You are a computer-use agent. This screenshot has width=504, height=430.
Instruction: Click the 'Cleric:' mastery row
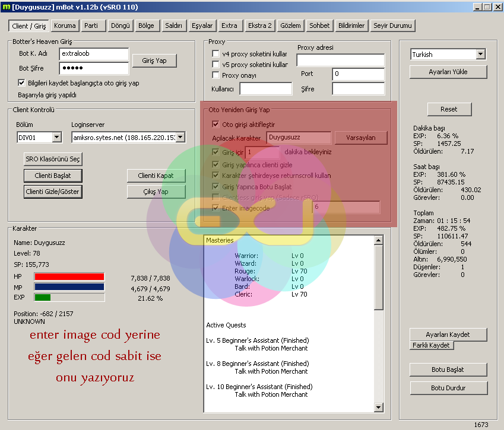coord(271,294)
